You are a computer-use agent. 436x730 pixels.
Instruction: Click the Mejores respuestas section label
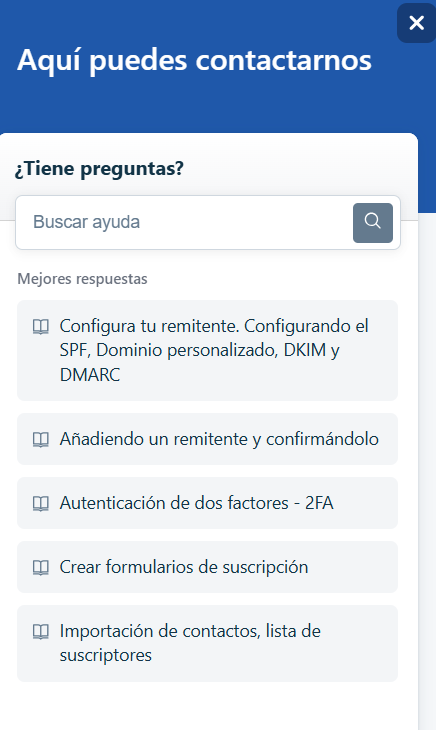(x=82, y=279)
